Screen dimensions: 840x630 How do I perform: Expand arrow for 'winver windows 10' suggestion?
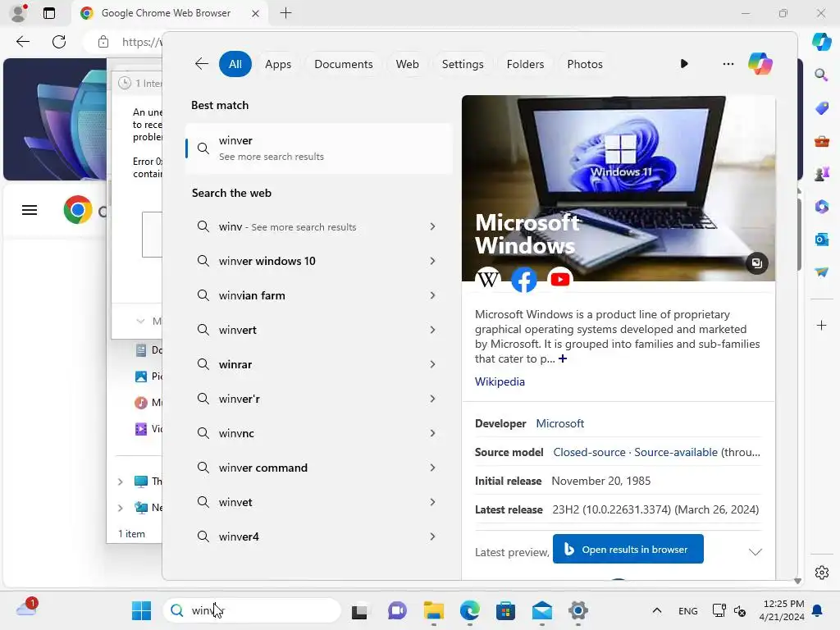[x=432, y=261]
